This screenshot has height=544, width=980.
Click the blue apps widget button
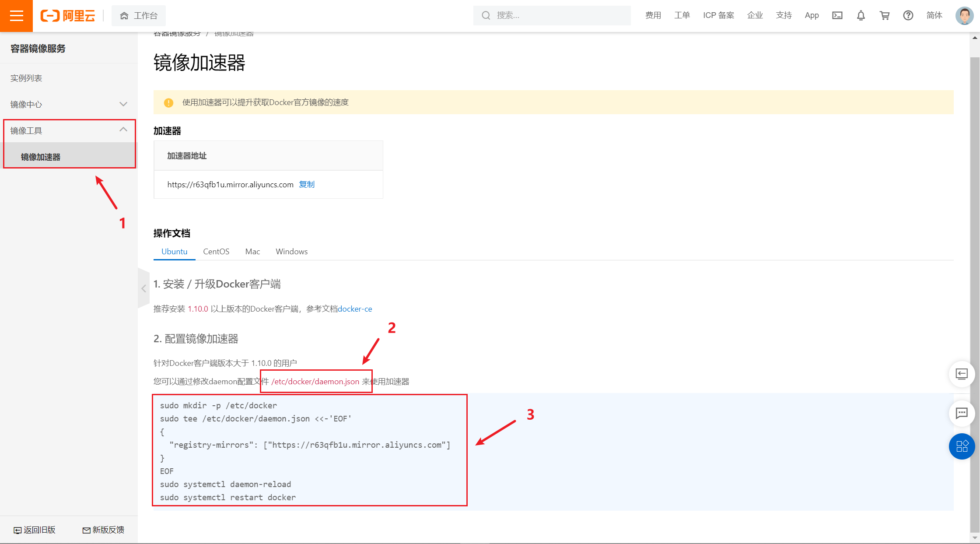[x=962, y=447]
